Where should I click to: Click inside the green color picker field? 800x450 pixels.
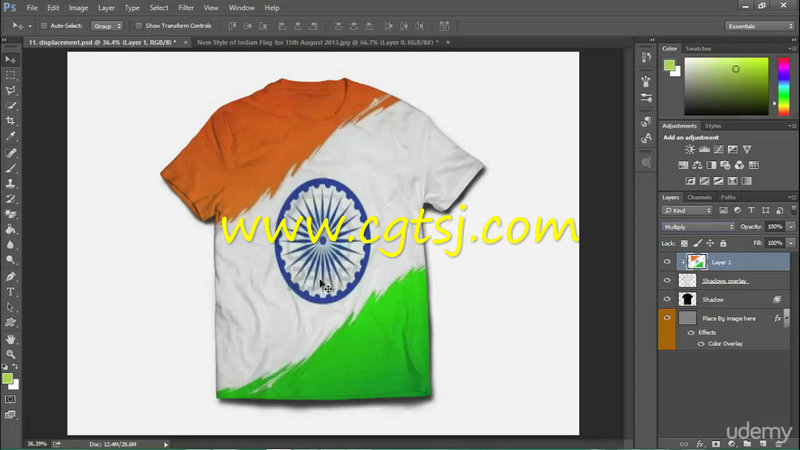coord(726,86)
